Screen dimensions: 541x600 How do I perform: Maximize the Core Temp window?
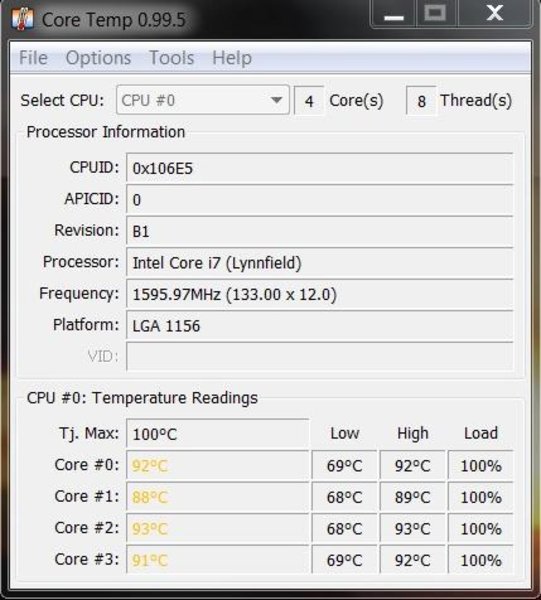[437, 14]
